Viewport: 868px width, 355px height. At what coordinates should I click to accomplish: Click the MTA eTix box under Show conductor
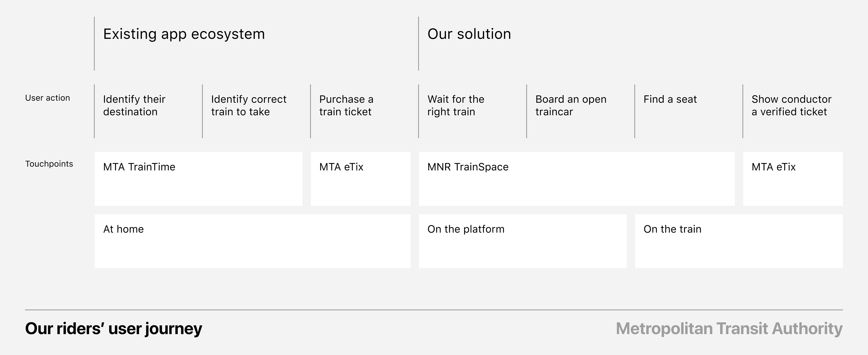click(x=793, y=179)
